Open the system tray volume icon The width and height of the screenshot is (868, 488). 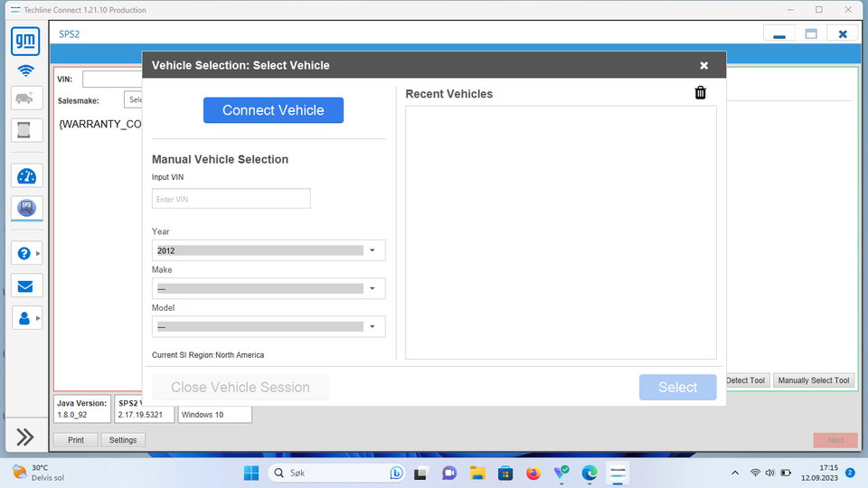tap(770, 473)
